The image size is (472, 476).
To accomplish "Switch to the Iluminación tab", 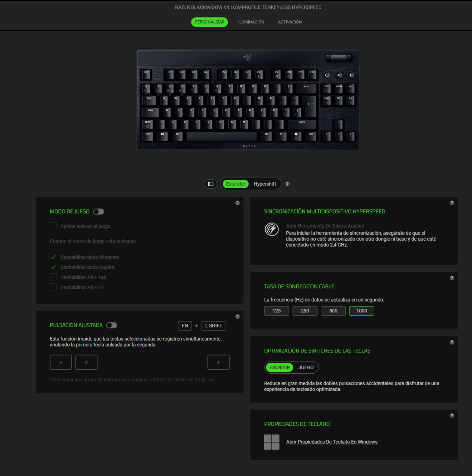I will click(251, 22).
